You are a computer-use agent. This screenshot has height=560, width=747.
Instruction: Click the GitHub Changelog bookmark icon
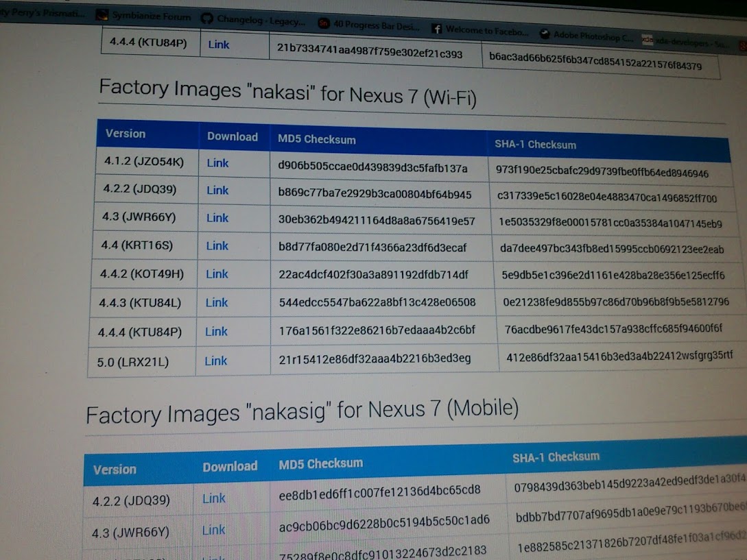tap(206, 19)
